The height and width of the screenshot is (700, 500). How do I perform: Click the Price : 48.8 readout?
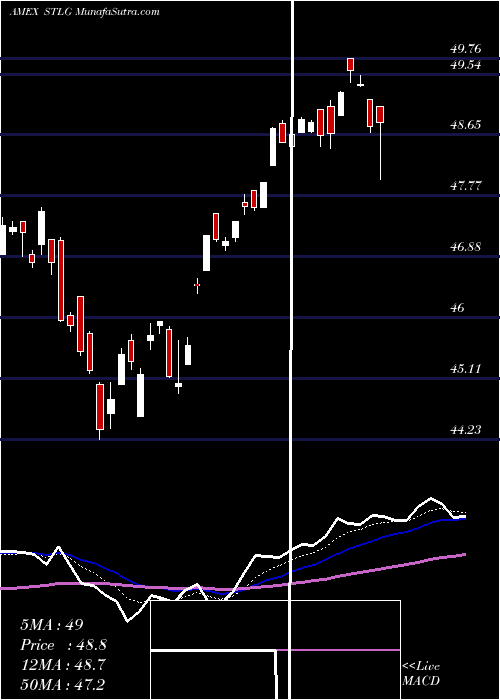pos(63,645)
